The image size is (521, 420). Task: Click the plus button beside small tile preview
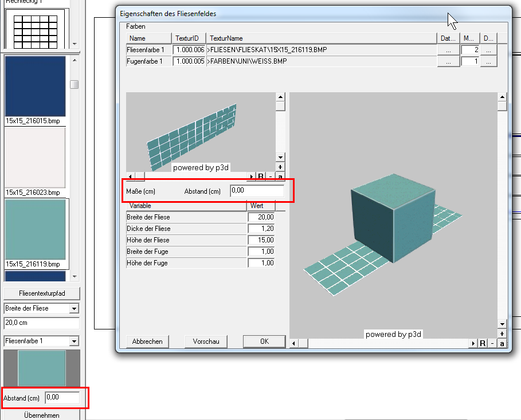click(280, 167)
